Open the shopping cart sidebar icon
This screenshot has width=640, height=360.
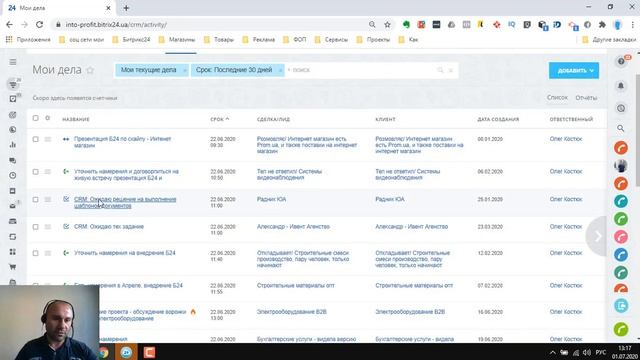[13, 267]
